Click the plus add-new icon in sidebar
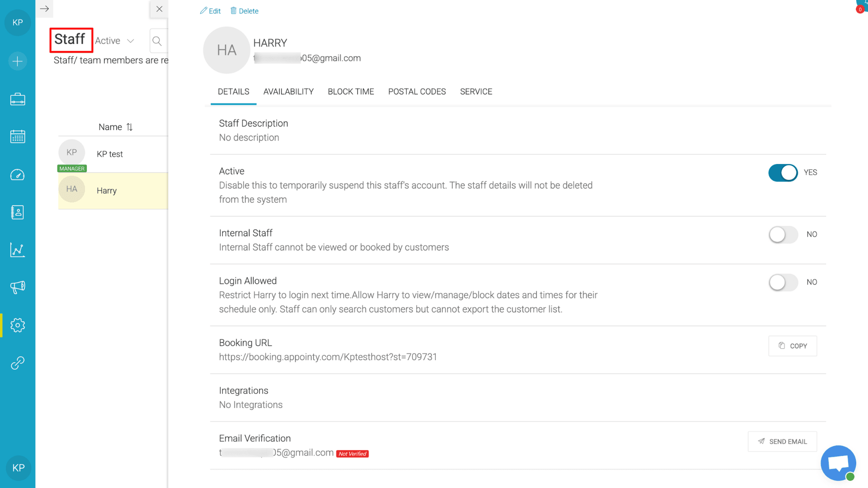This screenshot has height=488, width=868. 18,61
